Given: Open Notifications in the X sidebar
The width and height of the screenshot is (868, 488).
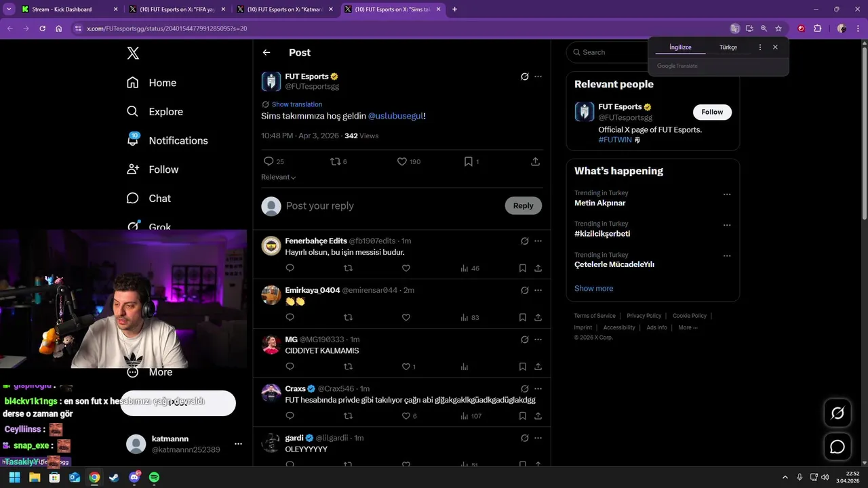Looking at the screenshot, I should point(167,140).
